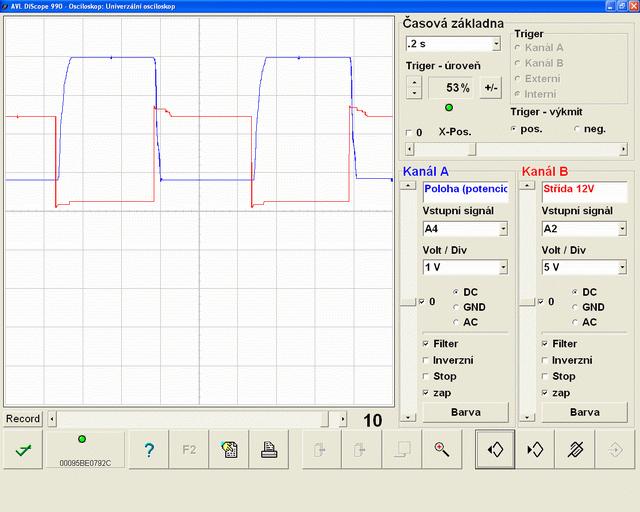Click the save settings icon beside F2
This screenshot has height=512, width=640.
(x=229, y=450)
